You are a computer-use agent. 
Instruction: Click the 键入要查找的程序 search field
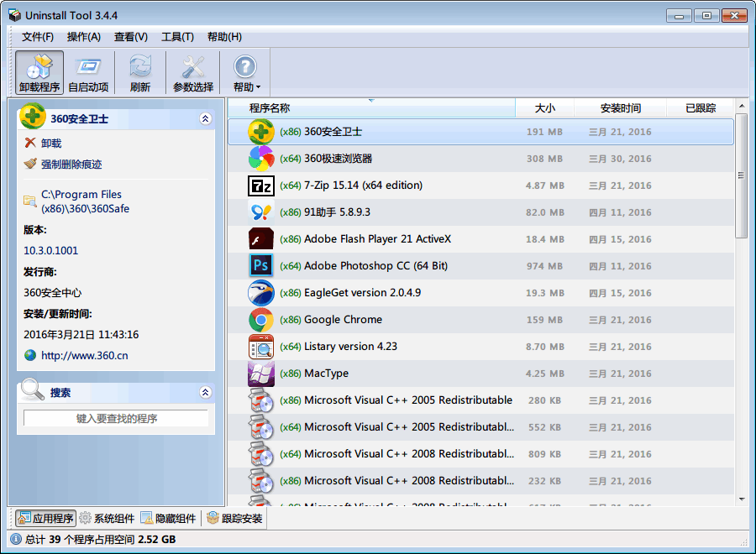click(116, 418)
